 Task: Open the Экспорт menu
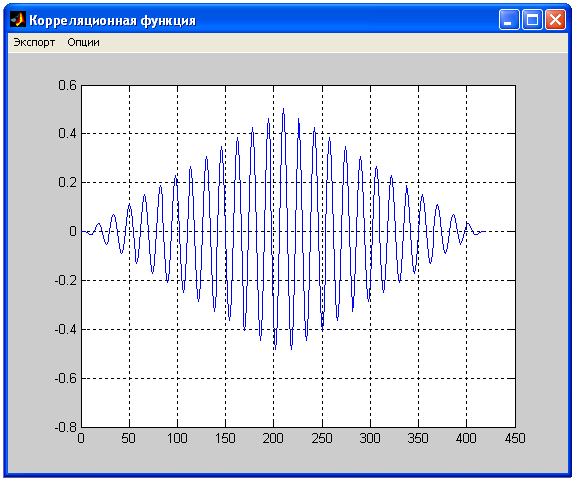34,43
